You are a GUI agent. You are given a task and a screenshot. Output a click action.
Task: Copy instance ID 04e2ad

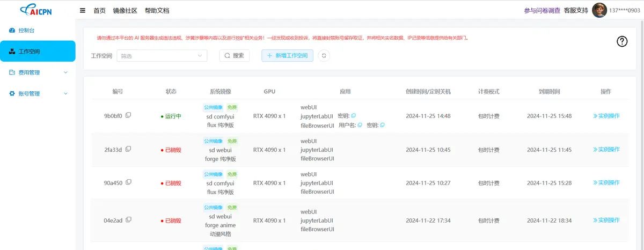point(128,220)
